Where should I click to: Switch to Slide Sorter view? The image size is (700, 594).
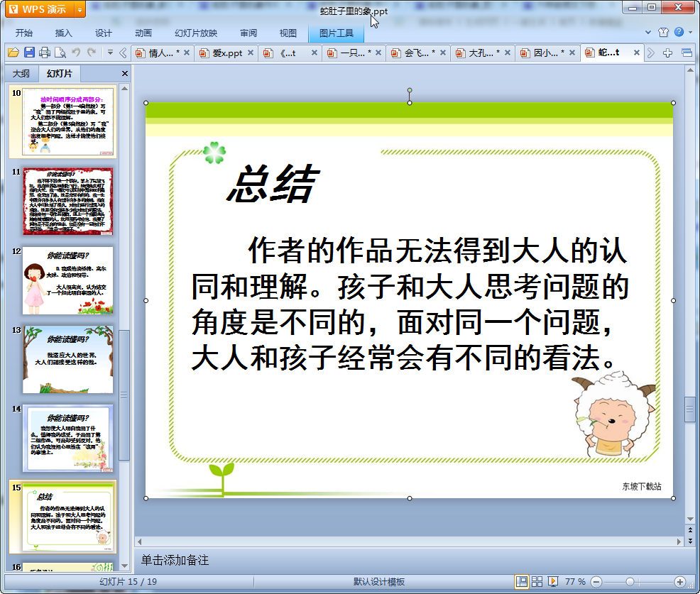coord(537,581)
